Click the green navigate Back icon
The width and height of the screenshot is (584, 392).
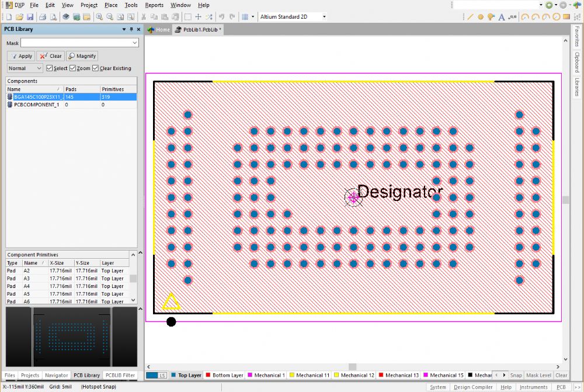pyautogui.click(x=549, y=5)
